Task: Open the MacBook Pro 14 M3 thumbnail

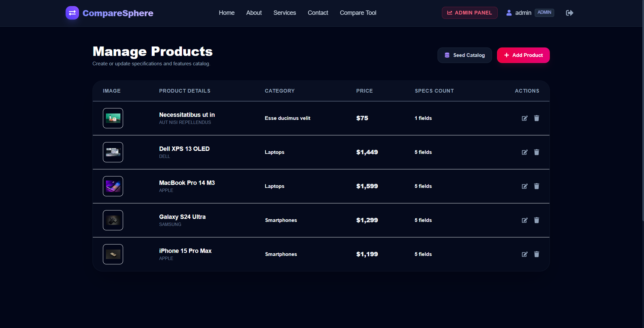Action: 113,186
